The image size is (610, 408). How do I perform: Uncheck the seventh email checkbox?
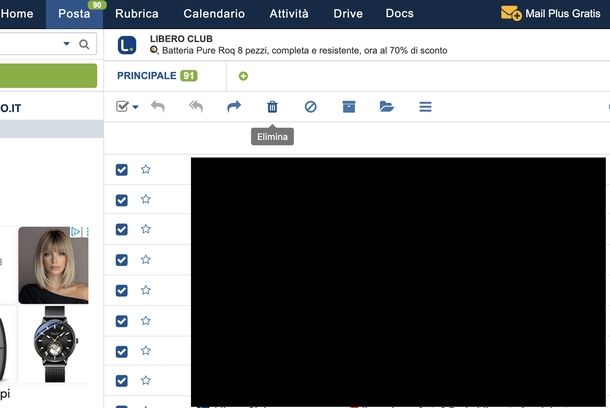121,352
